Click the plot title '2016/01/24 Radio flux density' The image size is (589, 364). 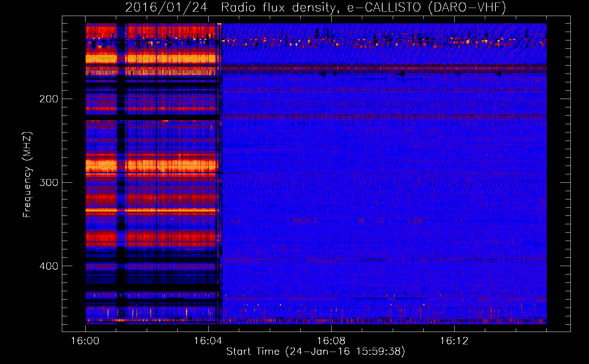pyautogui.click(x=316, y=7)
